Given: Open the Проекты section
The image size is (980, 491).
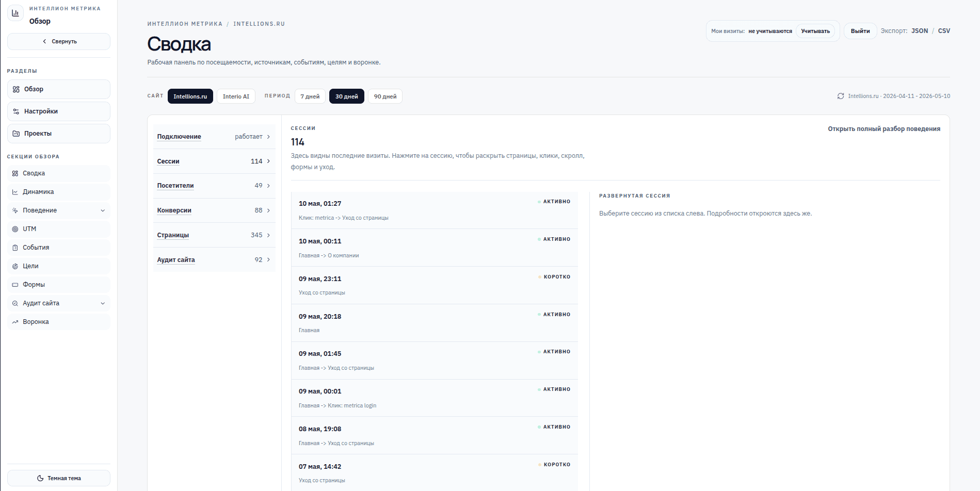Looking at the screenshot, I should coord(59,134).
